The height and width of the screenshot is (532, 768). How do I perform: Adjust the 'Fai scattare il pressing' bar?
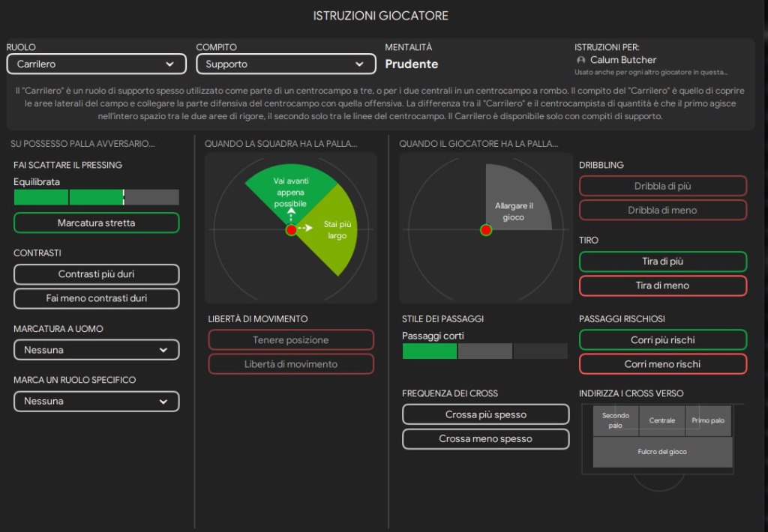coord(96,197)
